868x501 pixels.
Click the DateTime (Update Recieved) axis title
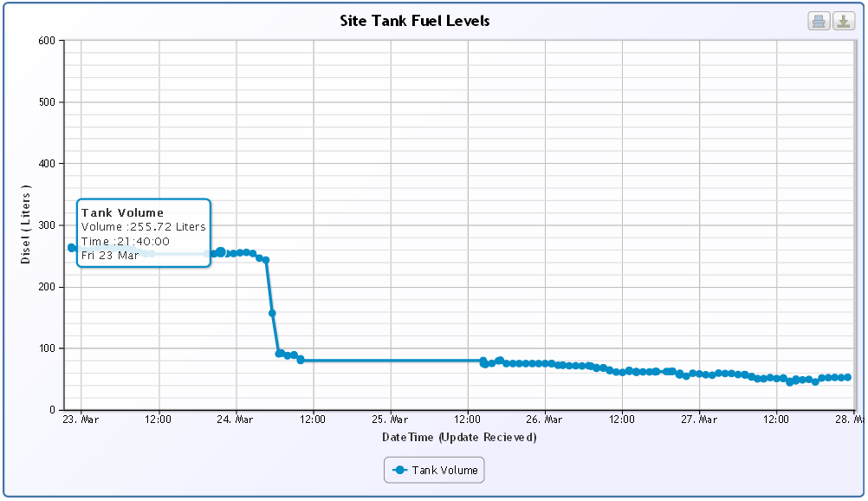[x=459, y=437]
